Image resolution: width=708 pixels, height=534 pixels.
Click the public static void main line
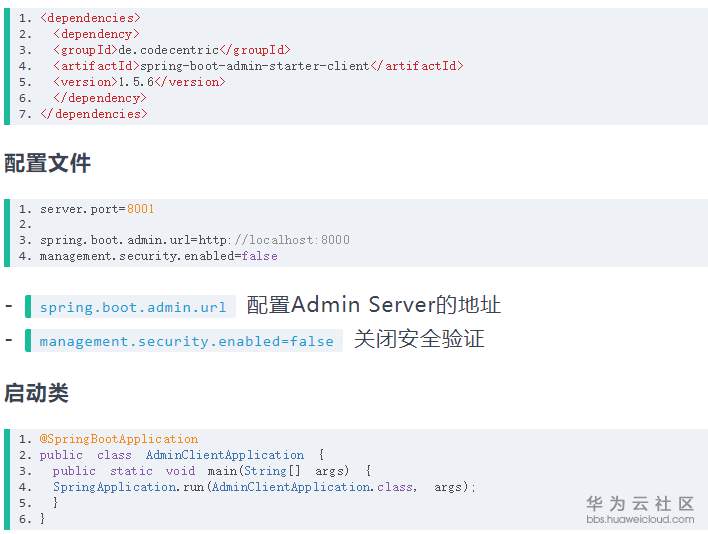(x=212, y=471)
